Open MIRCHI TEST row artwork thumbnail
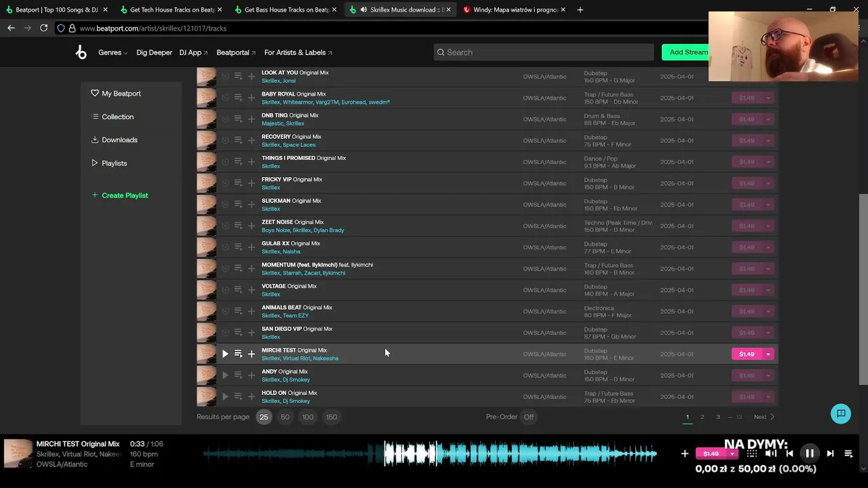This screenshot has width=868, height=488. 206,354
